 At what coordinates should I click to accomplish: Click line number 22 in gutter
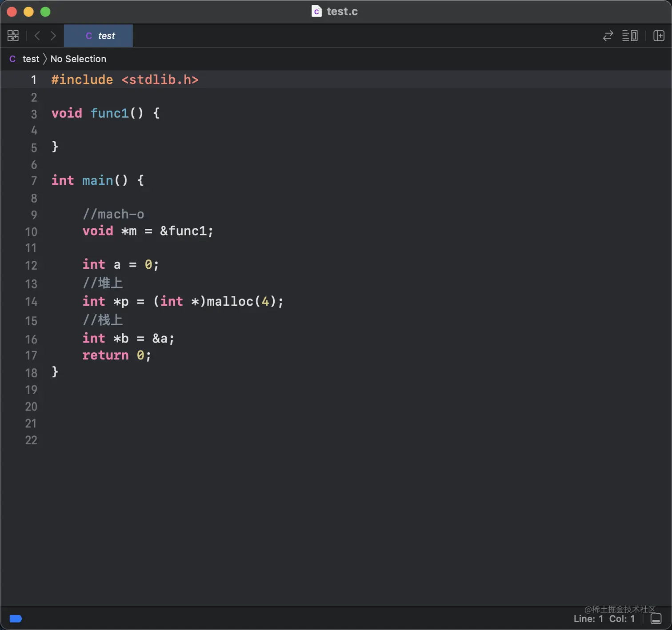click(31, 440)
